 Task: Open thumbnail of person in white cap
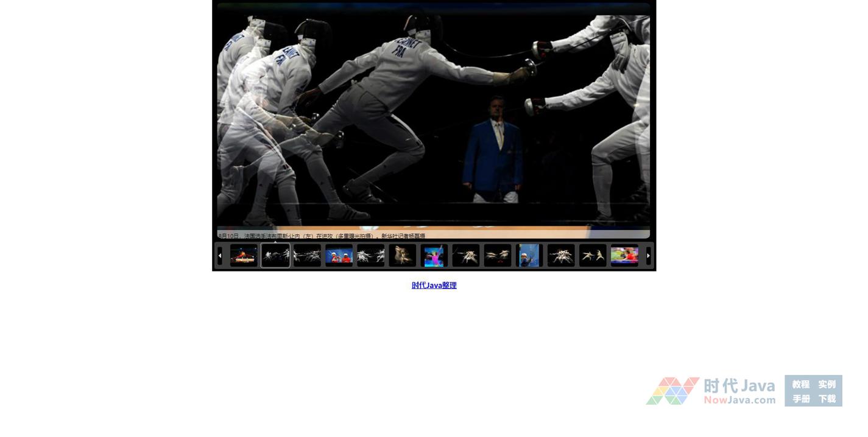pos(529,256)
